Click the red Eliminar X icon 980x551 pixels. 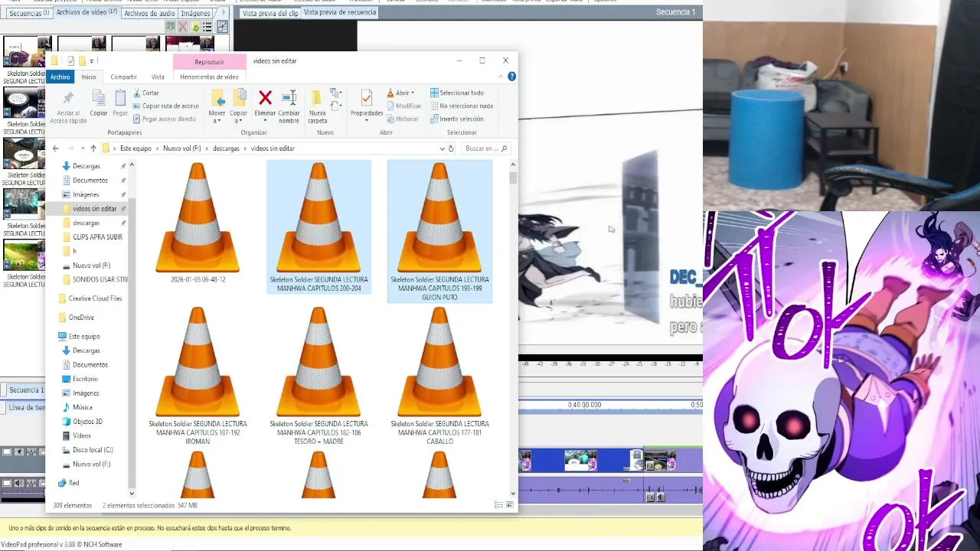[265, 97]
